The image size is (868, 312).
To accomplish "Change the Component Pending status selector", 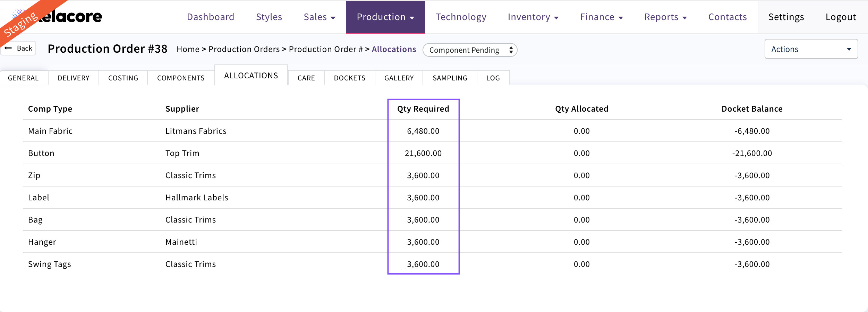I will click(470, 50).
